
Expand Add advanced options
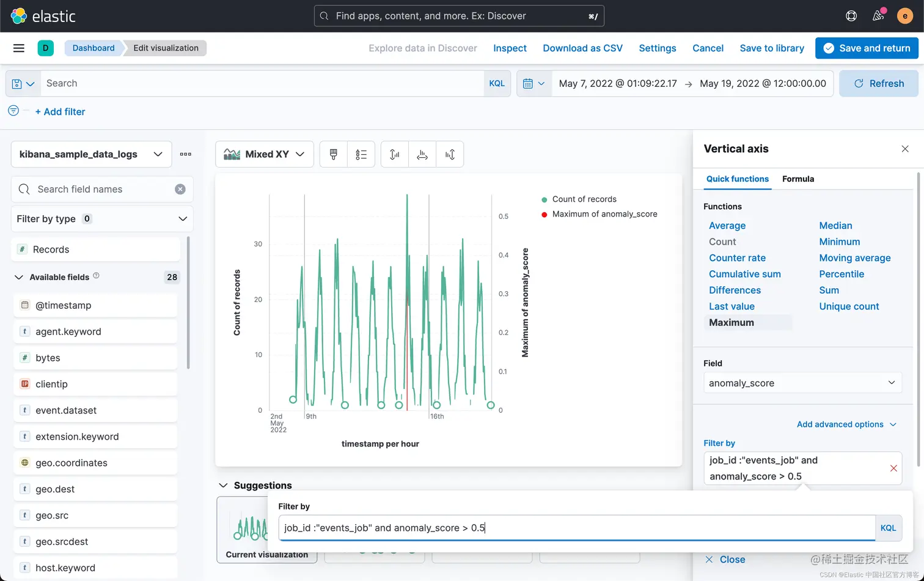click(x=846, y=424)
